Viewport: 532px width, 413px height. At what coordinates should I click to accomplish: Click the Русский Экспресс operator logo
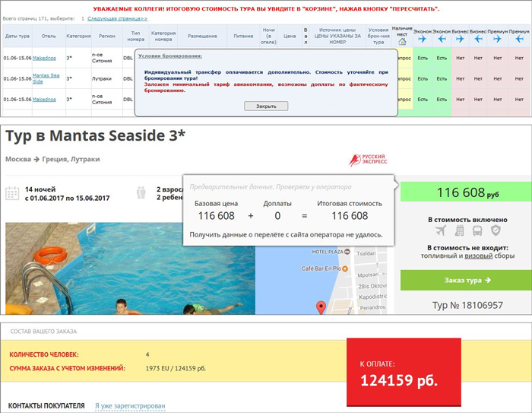point(368,160)
